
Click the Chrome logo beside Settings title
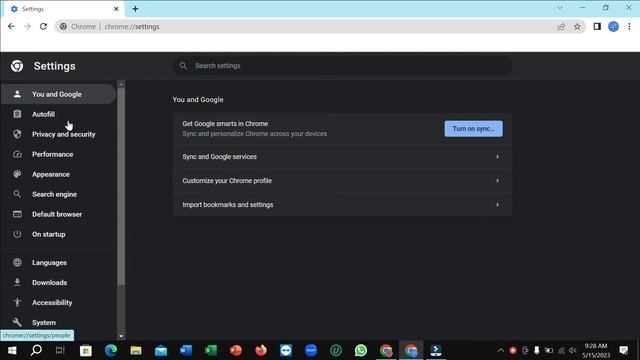pyautogui.click(x=17, y=66)
